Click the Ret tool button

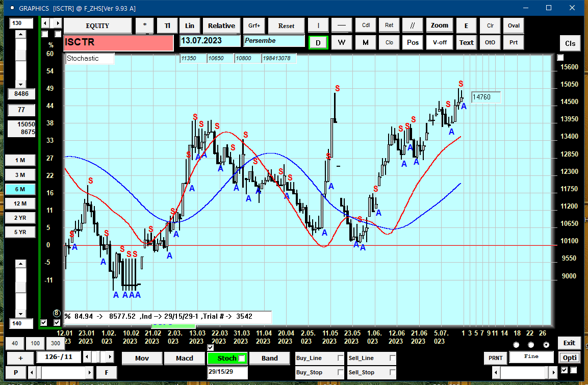pos(389,25)
